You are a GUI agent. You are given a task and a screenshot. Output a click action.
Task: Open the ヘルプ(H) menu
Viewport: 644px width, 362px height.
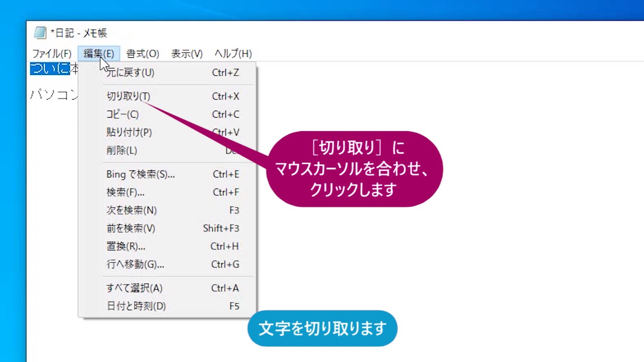click(233, 54)
